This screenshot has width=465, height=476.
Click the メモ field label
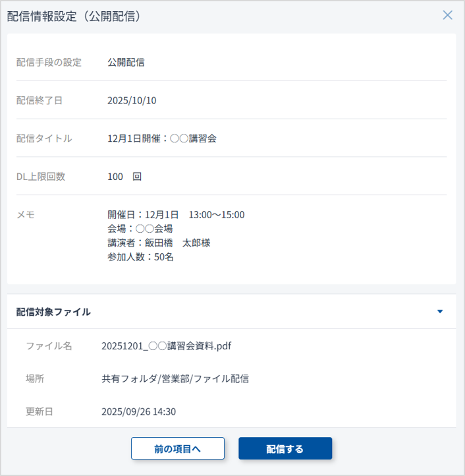click(x=26, y=214)
